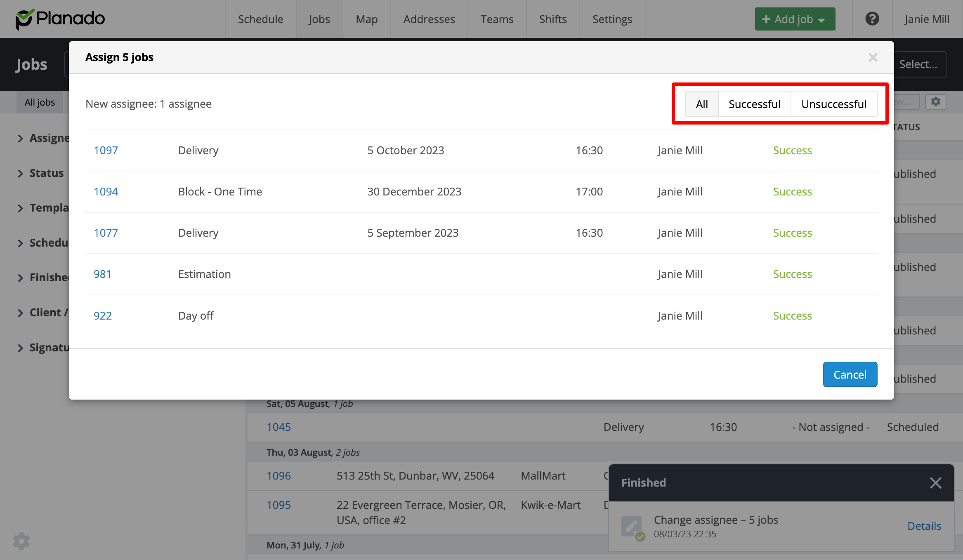Click the help question mark icon
Screen dimensions: 963x560
point(872,19)
